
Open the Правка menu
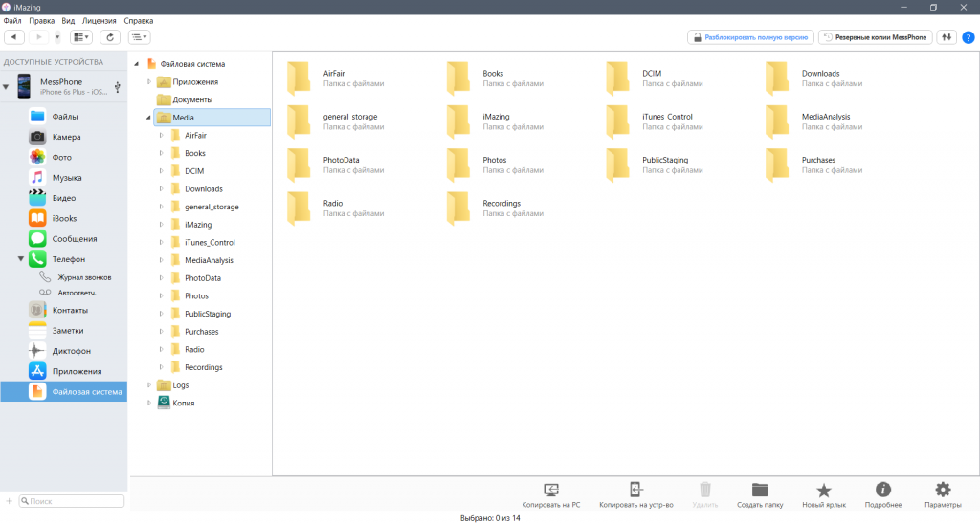point(42,20)
